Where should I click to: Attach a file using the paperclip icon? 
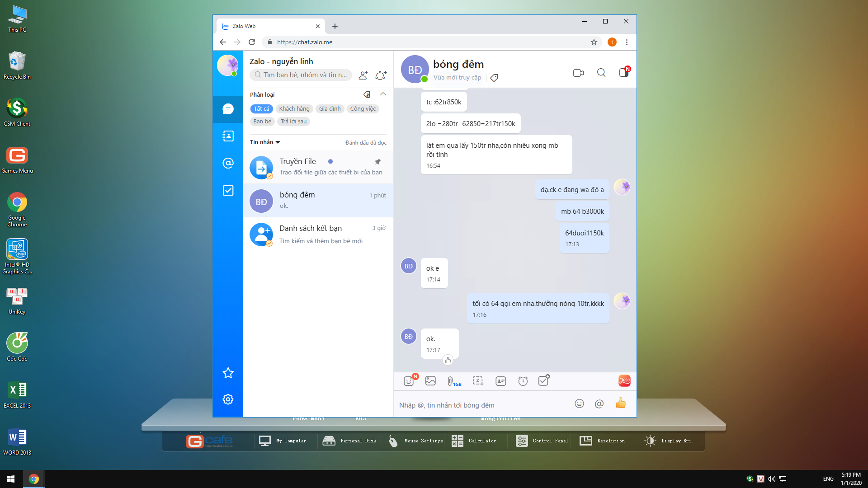pos(451,381)
